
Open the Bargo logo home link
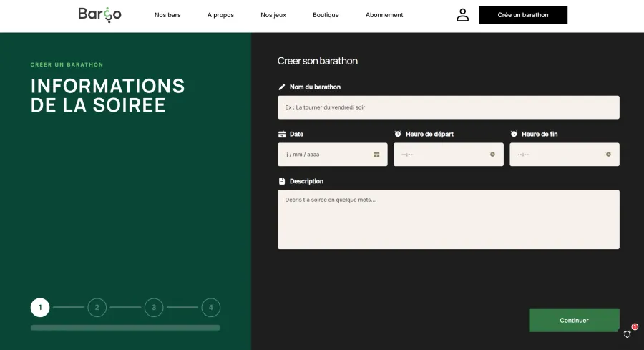(99, 15)
